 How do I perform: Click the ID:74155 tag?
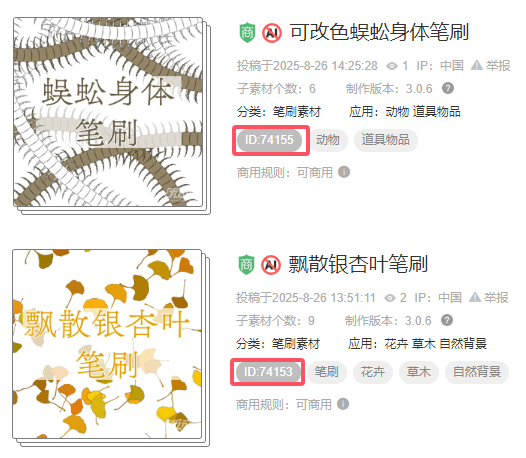tap(269, 140)
